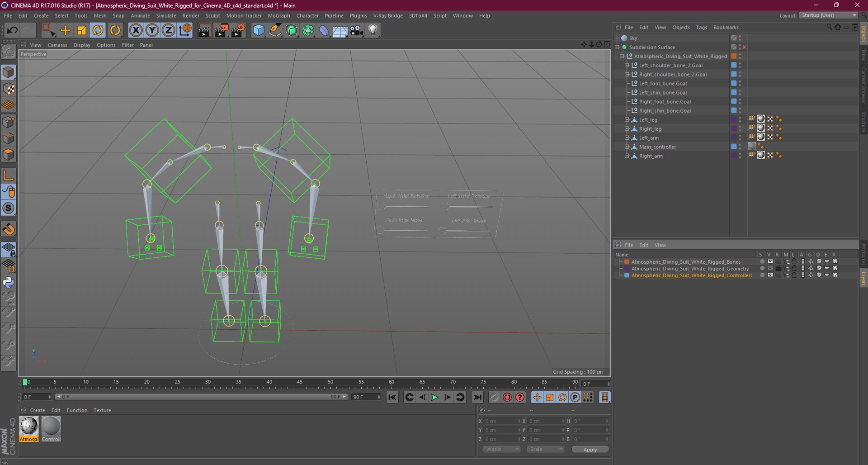
Task: Select the Live Selection tool
Action: tap(48, 30)
